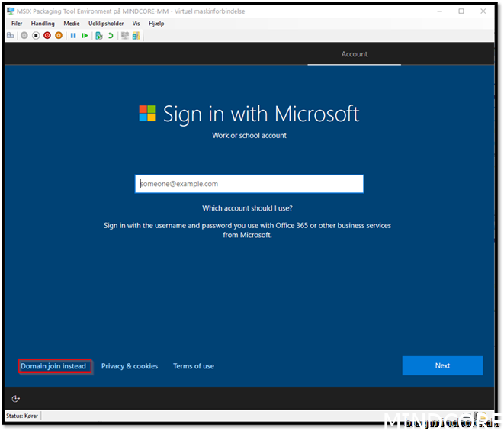Click the someone@example.com email field

click(x=249, y=184)
